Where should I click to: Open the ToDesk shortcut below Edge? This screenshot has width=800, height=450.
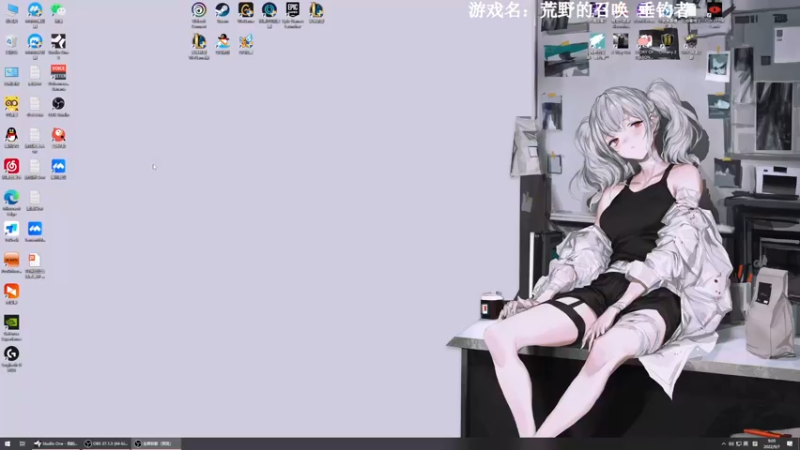(x=12, y=231)
